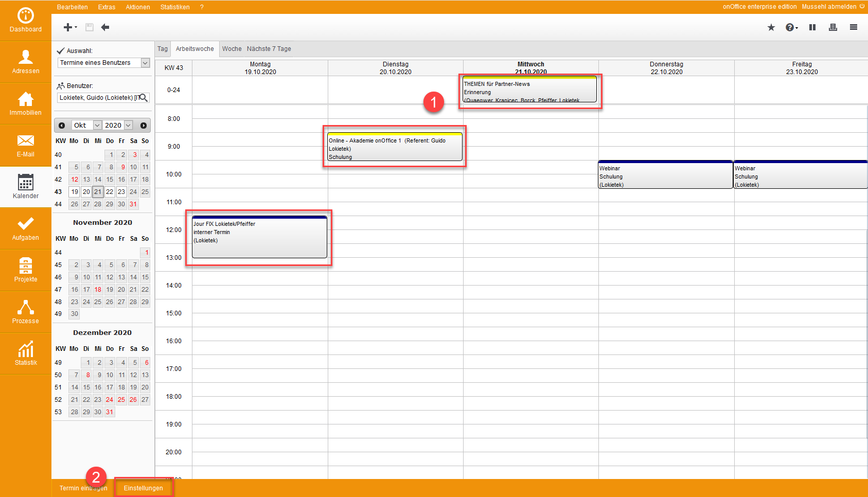Viewport: 868px width, 497px height.
Task: Open the Dashboard from the sidebar
Action: [25, 21]
